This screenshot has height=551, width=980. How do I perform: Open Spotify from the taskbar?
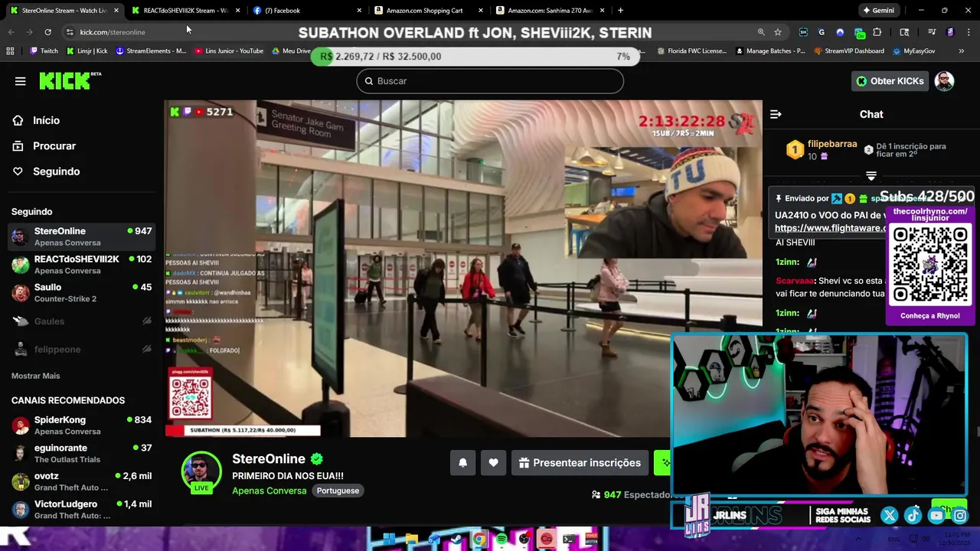501,539
